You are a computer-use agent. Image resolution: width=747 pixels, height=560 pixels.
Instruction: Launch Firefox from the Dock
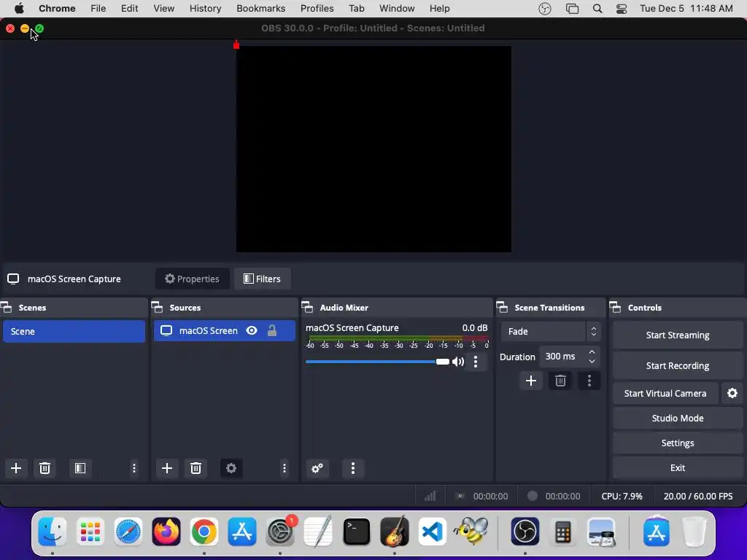click(x=166, y=532)
